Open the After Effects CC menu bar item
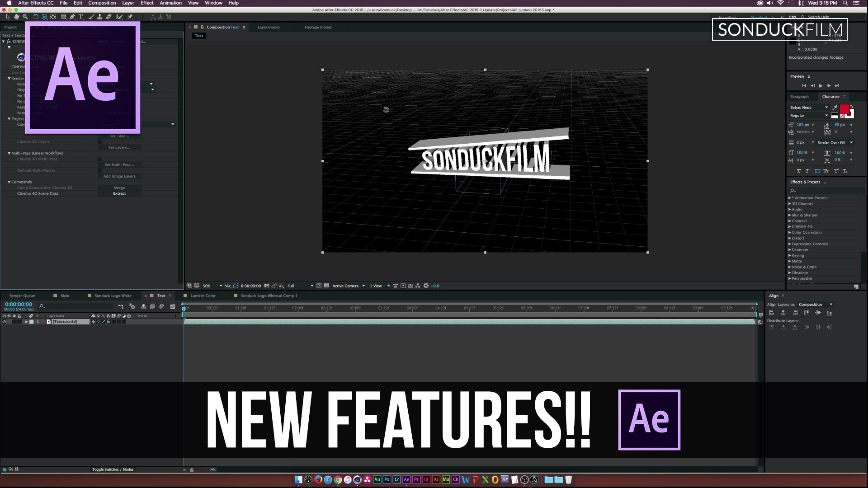The width and height of the screenshot is (868, 488). pos(36,2)
